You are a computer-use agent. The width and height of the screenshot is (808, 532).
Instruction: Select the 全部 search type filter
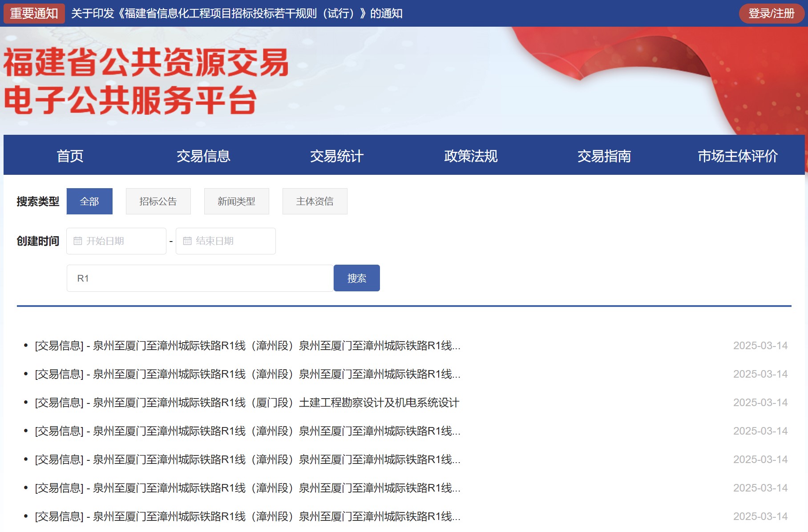89,202
